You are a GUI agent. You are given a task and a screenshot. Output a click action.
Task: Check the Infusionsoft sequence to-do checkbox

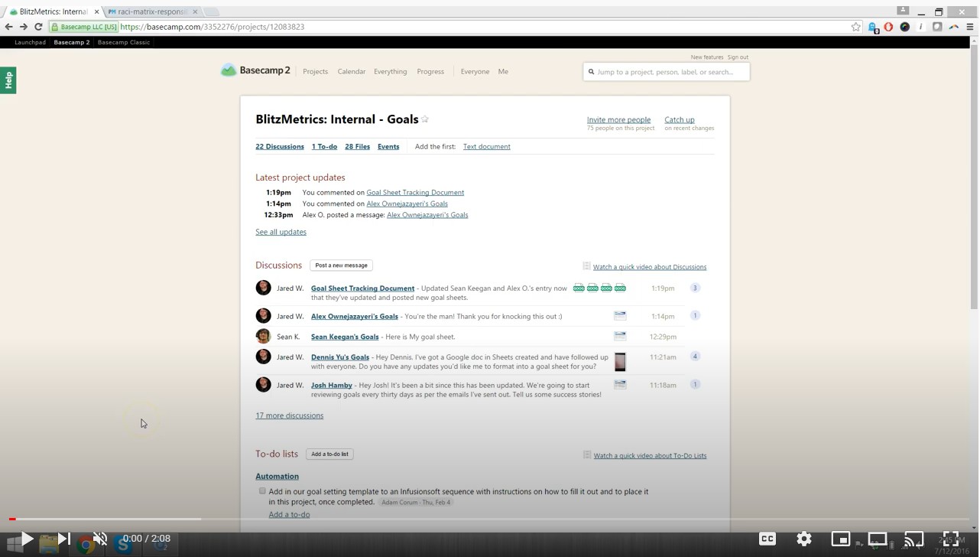[262, 491]
